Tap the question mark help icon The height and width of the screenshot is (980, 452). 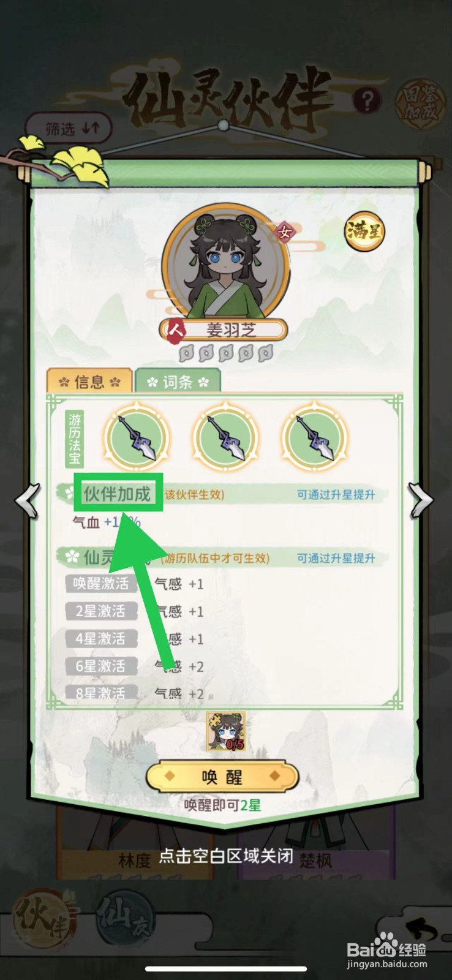[x=367, y=100]
